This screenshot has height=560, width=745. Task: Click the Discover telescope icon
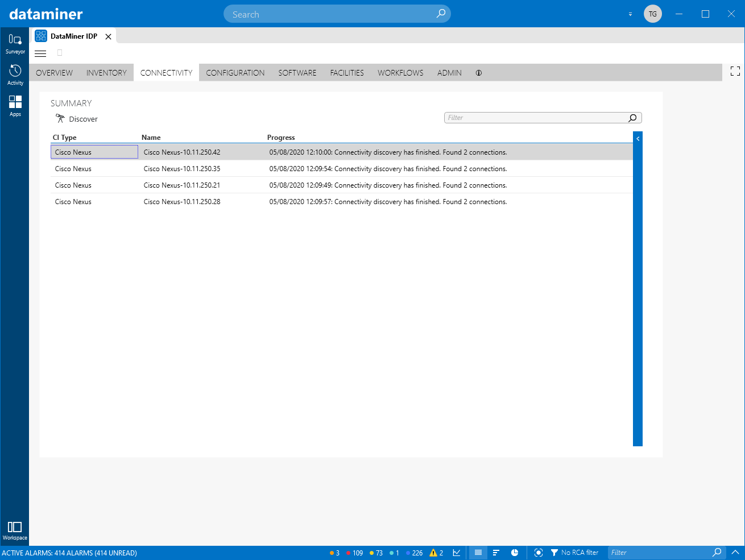[60, 118]
